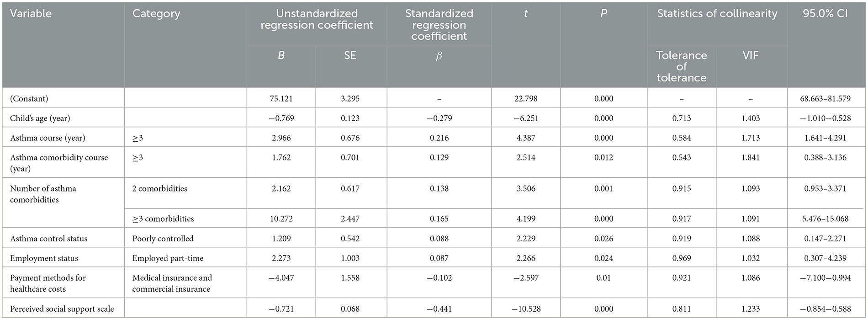Click the 'Poorly controlled' category cell

coord(163,238)
